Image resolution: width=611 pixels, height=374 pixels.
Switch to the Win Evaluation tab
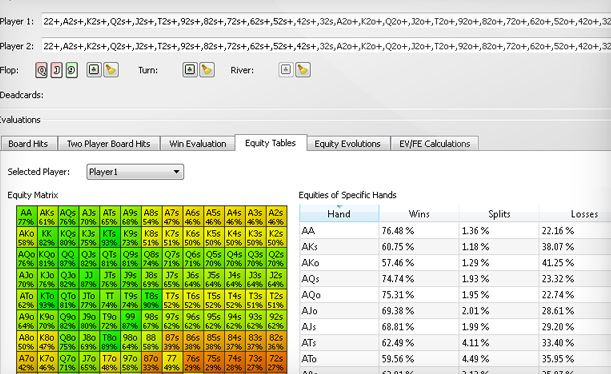(198, 144)
